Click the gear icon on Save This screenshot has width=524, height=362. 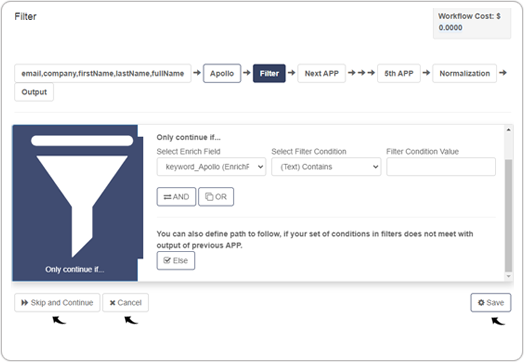click(x=481, y=303)
